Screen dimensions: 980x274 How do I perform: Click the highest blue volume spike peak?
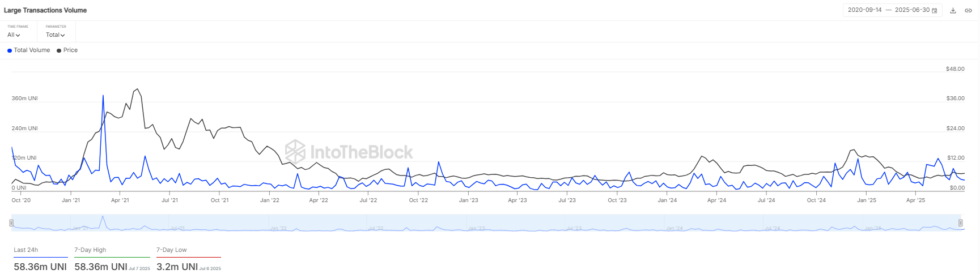[x=103, y=96]
